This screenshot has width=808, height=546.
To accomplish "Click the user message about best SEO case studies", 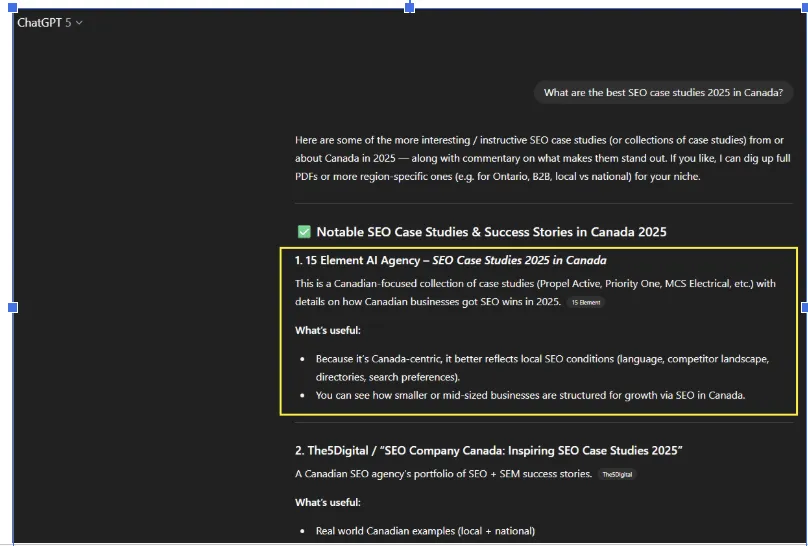I will (x=663, y=93).
